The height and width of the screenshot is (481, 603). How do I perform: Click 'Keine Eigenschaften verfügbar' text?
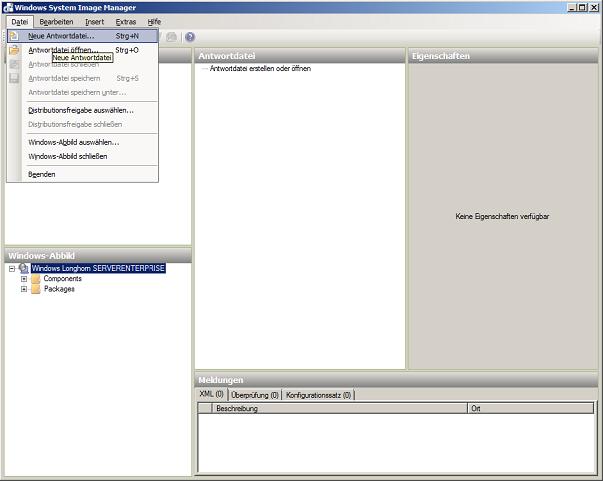pos(502,216)
